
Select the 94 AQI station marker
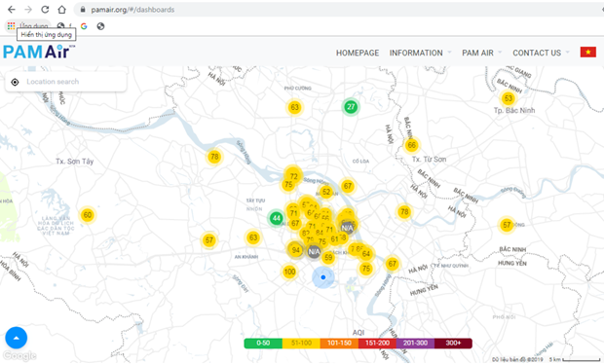(295, 250)
